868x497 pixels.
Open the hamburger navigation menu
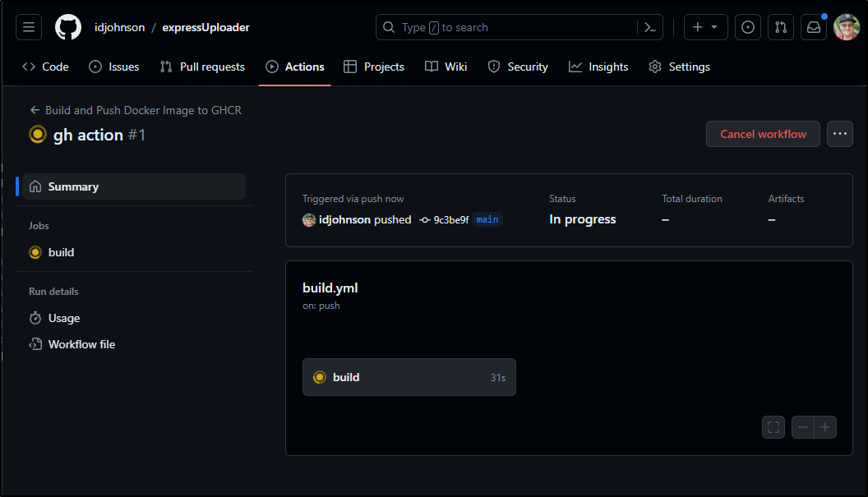point(29,27)
